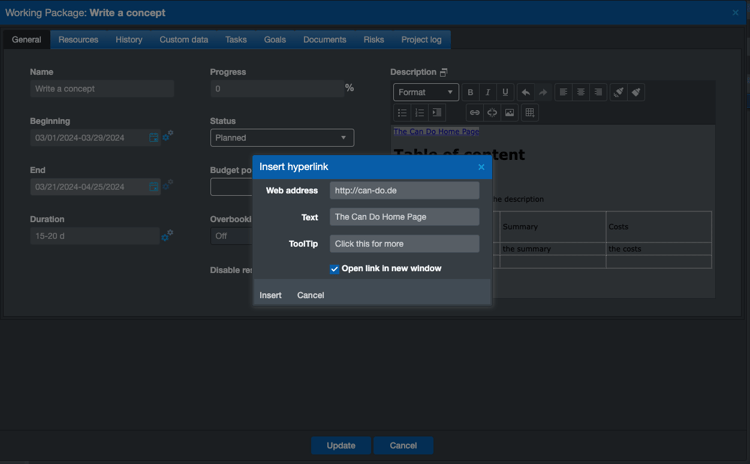This screenshot has width=750, height=464.
Task: Open the Custom data tab
Action: [x=184, y=40]
